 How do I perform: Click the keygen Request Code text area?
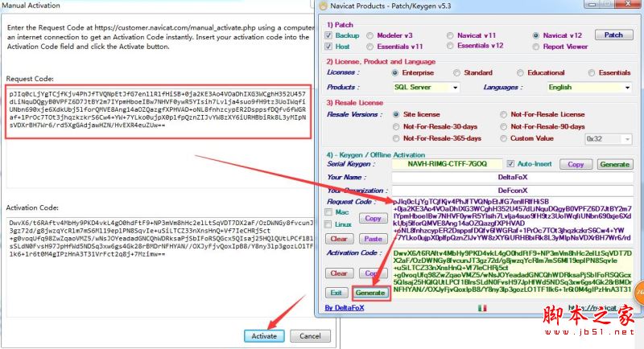[513, 220]
